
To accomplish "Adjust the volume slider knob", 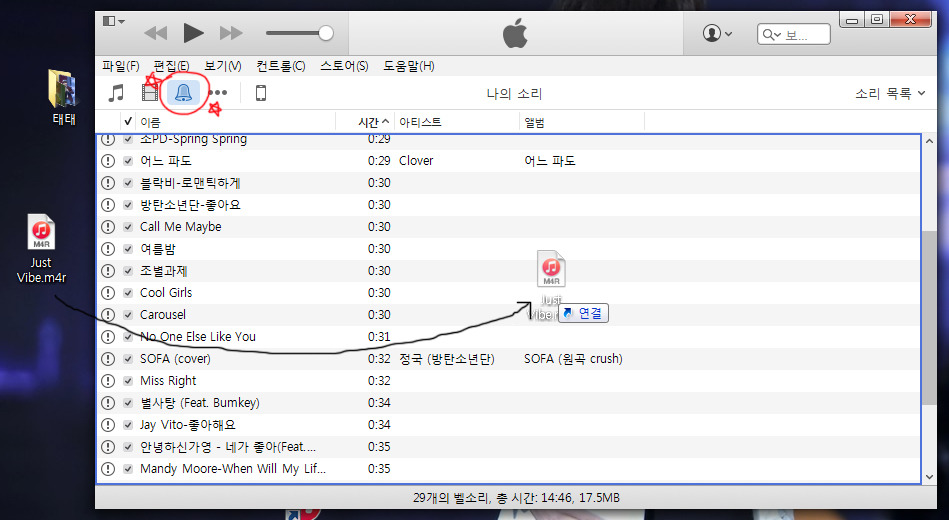I will [326, 33].
